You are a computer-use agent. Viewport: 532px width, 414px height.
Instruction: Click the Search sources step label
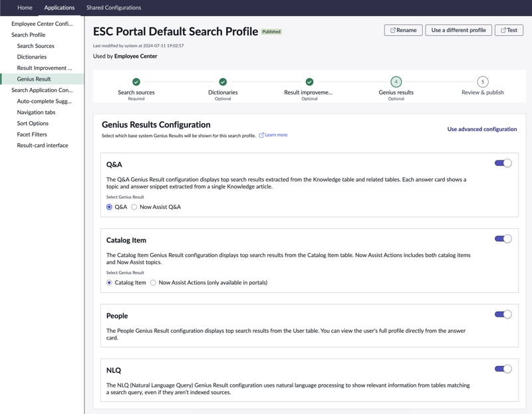pos(136,93)
